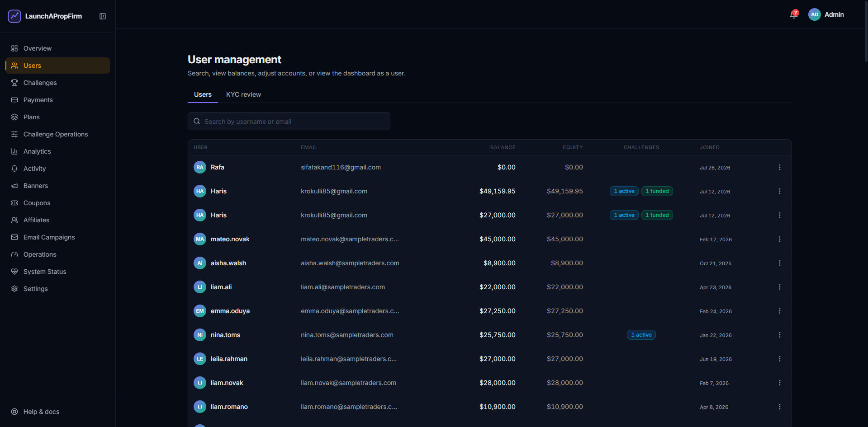Open Analytics in sidebar
Viewport: 868px width, 427px height.
57,151
